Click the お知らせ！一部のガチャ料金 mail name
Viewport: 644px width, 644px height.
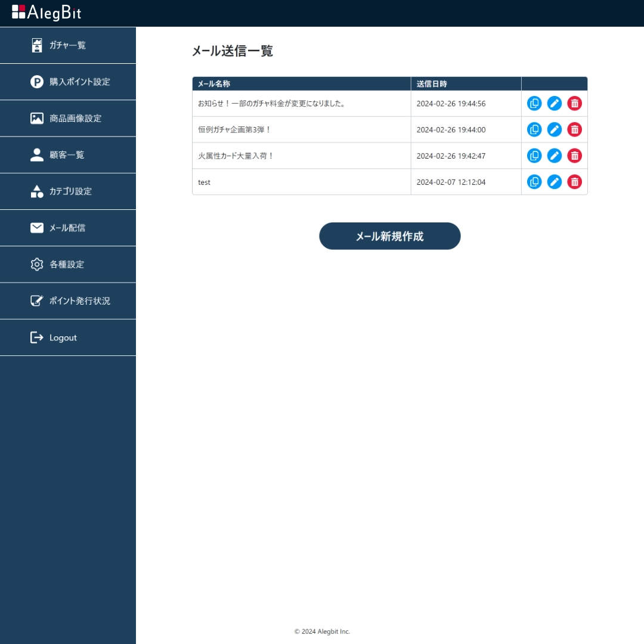click(x=271, y=104)
